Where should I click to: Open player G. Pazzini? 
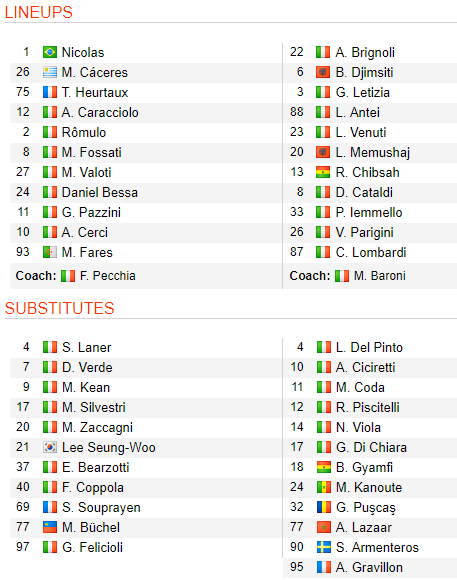click(x=91, y=212)
